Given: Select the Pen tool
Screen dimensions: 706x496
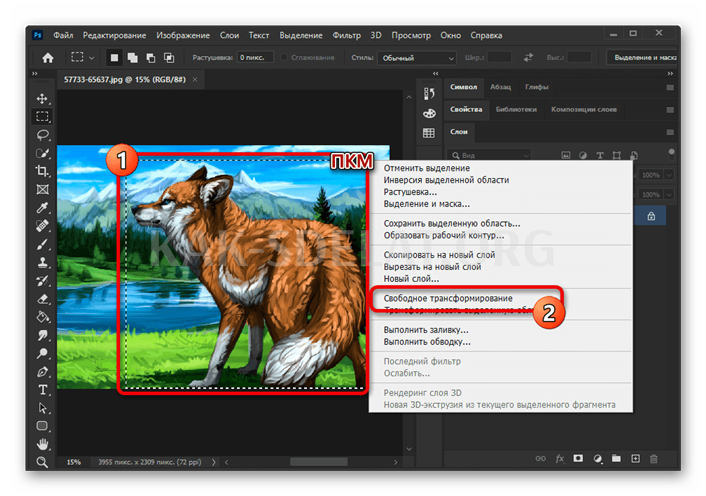Looking at the screenshot, I should point(42,372).
